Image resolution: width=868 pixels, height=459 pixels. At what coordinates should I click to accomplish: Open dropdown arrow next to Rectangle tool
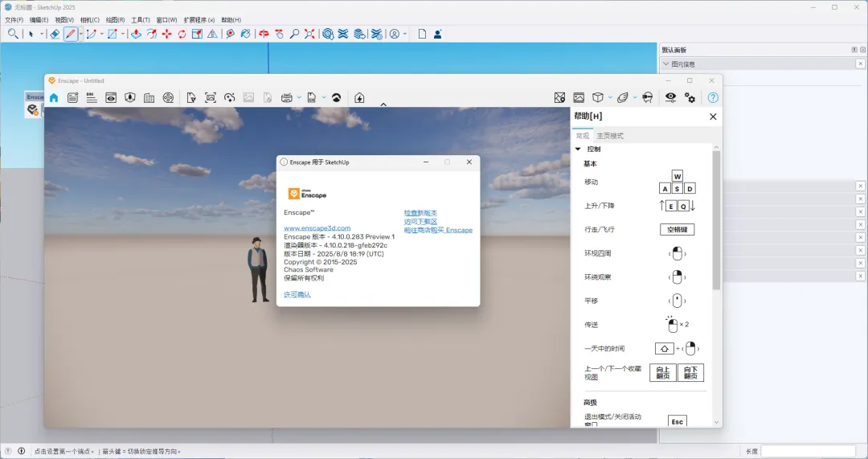123,34
